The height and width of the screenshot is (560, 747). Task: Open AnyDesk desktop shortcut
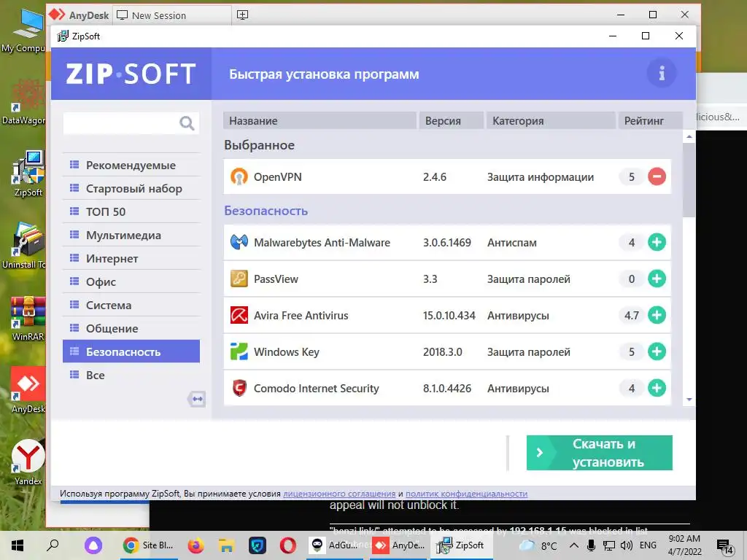(x=28, y=390)
